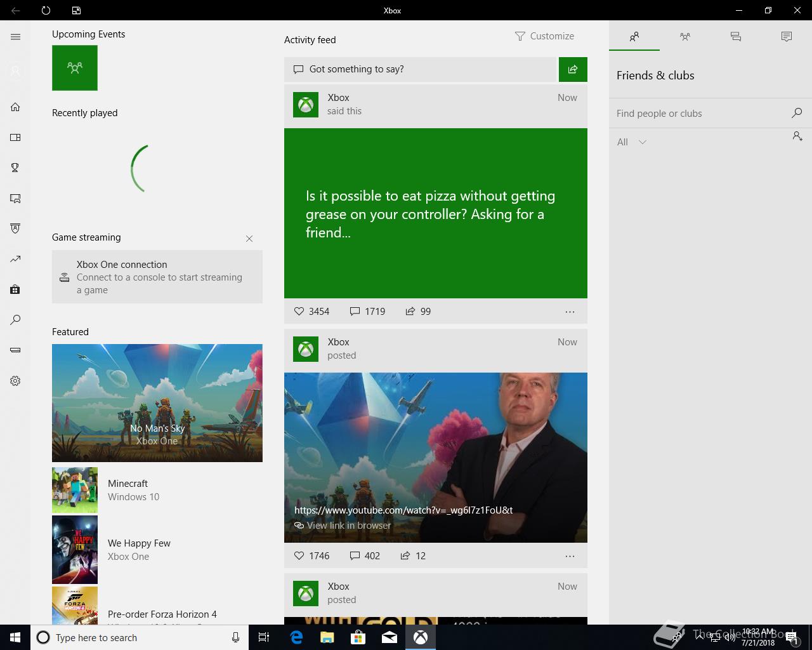Click the Find people or clubs field

(x=698, y=114)
